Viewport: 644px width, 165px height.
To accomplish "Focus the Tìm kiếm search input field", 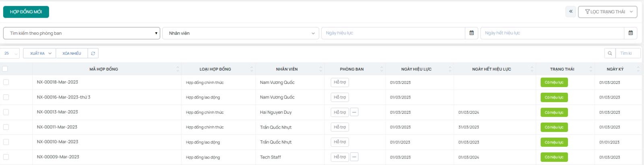I will click(x=628, y=53).
